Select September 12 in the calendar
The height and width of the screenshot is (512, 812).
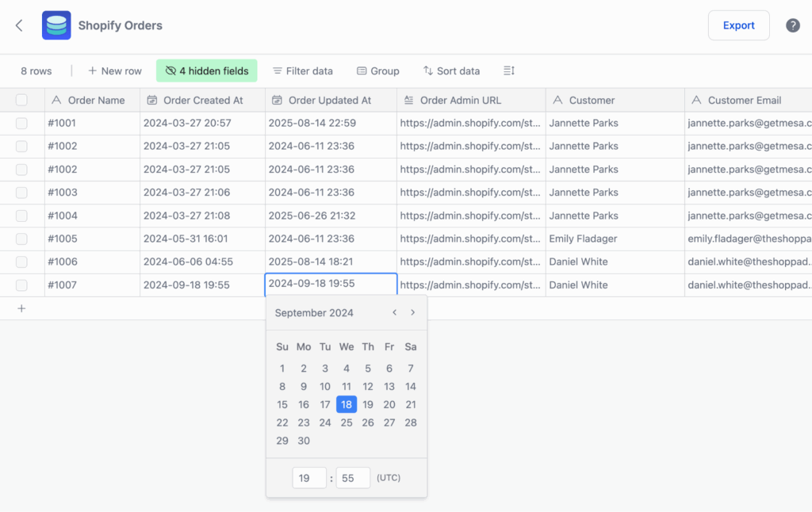[368, 386]
